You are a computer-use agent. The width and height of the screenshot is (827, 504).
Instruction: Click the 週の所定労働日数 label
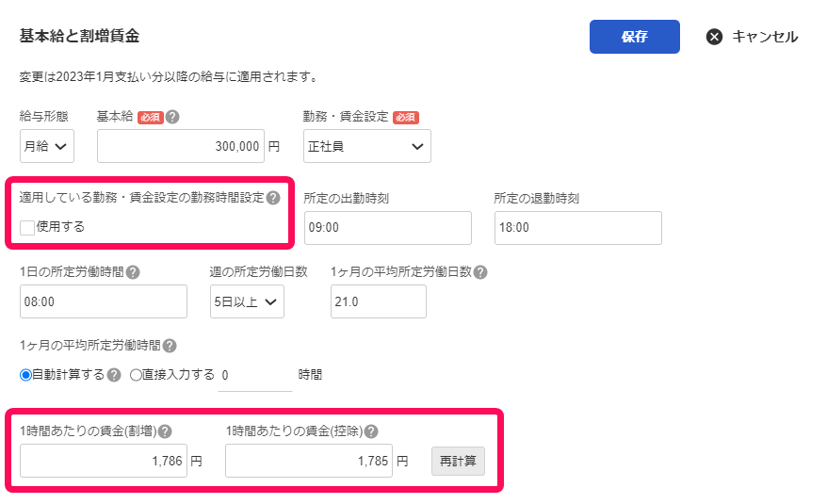click(258, 272)
